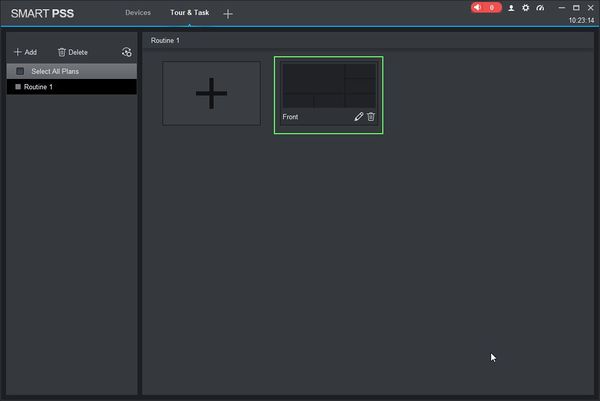The height and width of the screenshot is (401, 600).
Task: Open the user account icon
Action: tap(511, 8)
